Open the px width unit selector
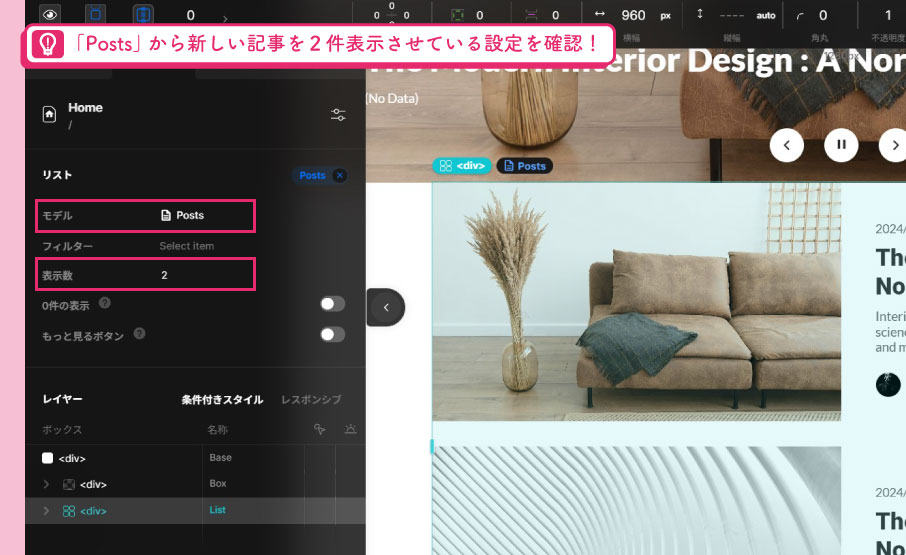Screen dimensions: 906x555 666,16
